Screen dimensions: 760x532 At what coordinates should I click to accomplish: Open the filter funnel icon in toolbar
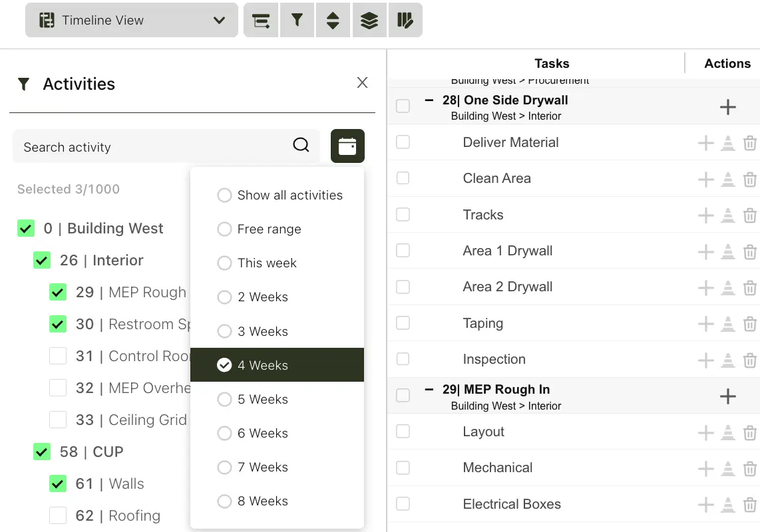[x=296, y=20]
